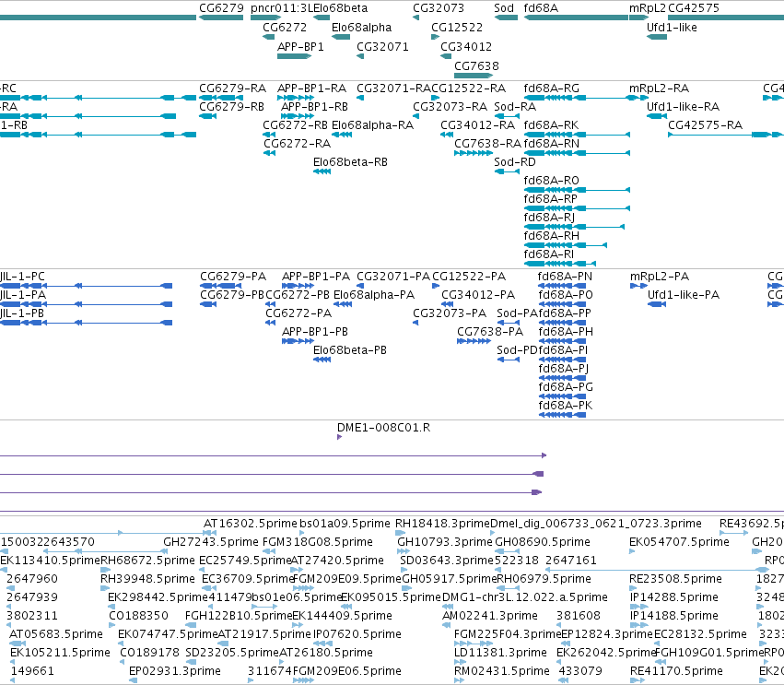Select EST AM02241.3prime
784x685 pixels.
click(447, 625)
